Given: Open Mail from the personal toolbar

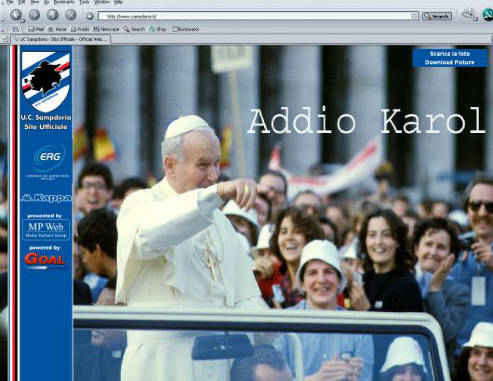Looking at the screenshot, I should click(36, 29).
